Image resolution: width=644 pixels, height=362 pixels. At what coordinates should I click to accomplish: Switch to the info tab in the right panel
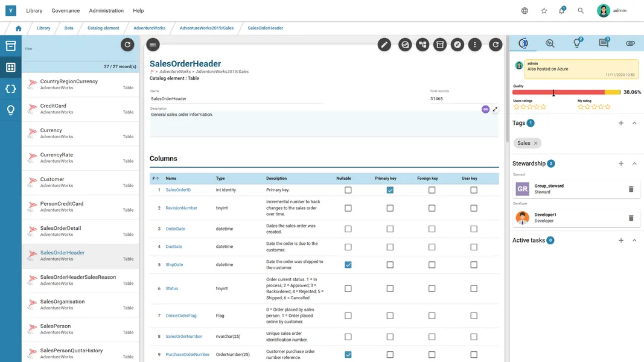(523, 43)
